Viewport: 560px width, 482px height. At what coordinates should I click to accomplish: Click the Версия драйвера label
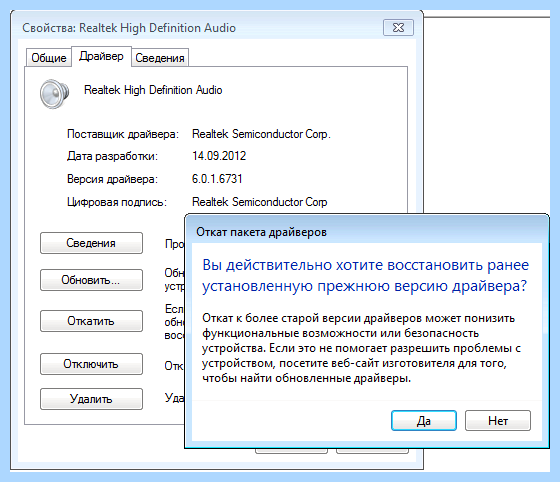pos(112,179)
